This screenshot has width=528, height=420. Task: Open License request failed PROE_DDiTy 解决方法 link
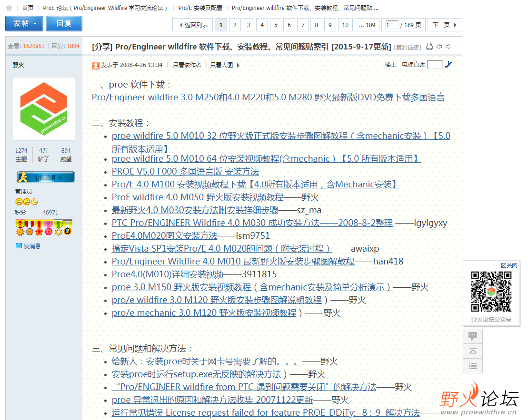click(266, 412)
